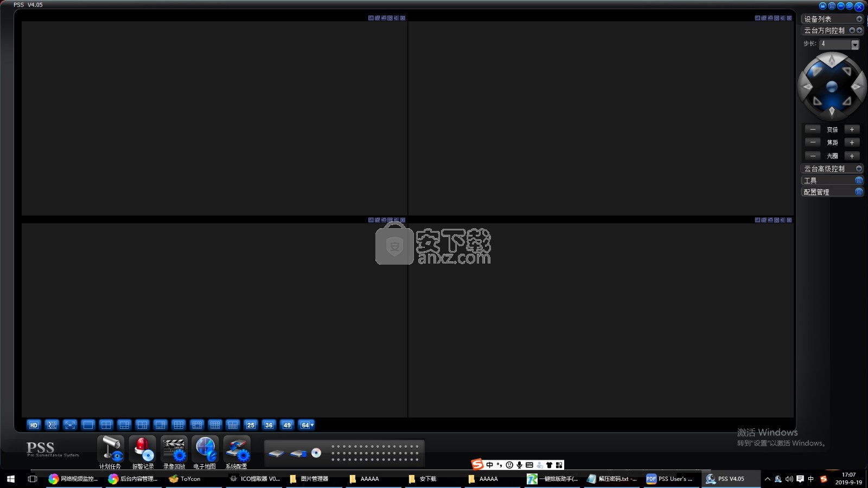This screenshot has width=868, height=488.
Task: Click the CD disc status icon
Action: pos(316,453)
